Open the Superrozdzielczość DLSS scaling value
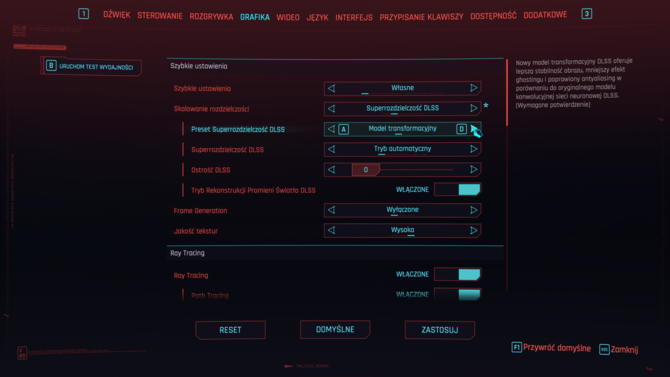The image size is (670, 377). [x=403, y=109]
